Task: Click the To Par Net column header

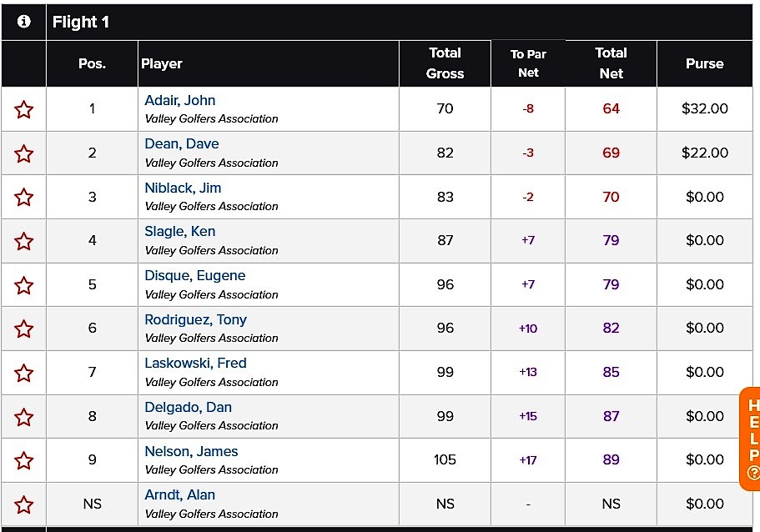Action: point(528,63)
